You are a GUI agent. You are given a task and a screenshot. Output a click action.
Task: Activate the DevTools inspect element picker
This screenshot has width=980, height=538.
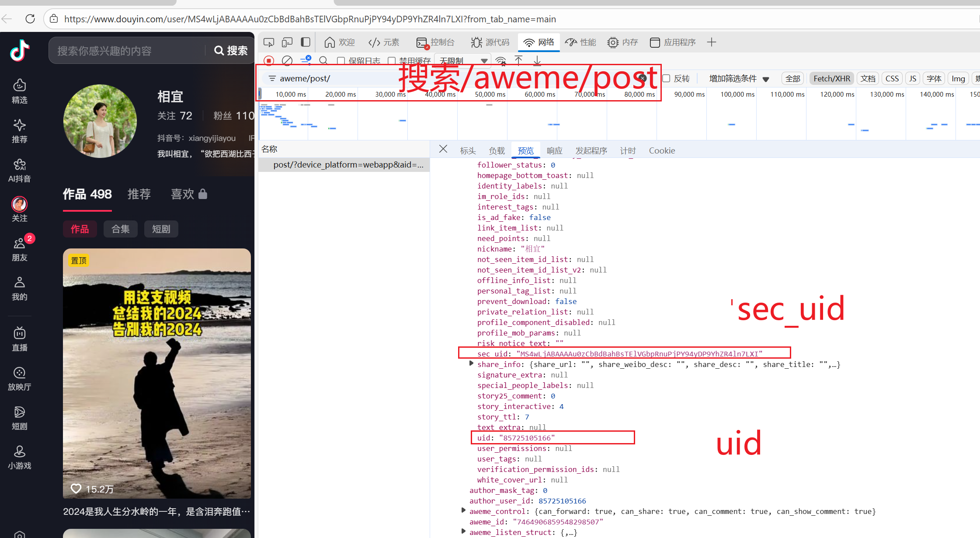tap(269, 42)
